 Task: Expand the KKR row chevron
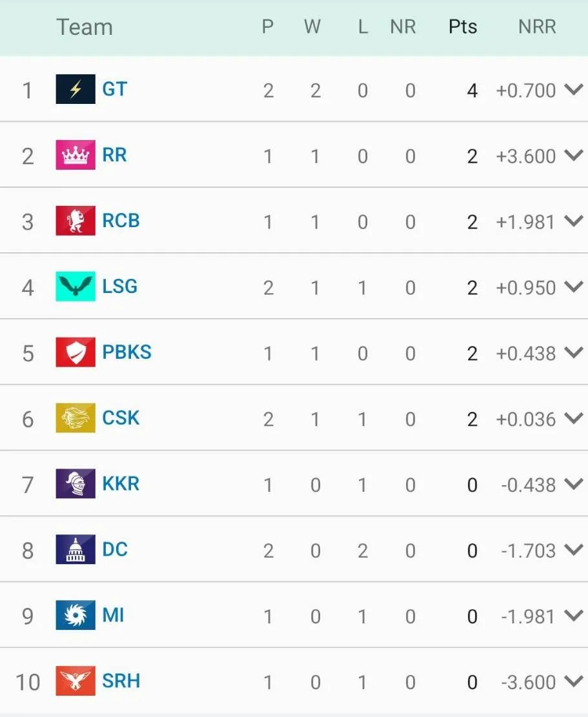click(x=573, y=484)
